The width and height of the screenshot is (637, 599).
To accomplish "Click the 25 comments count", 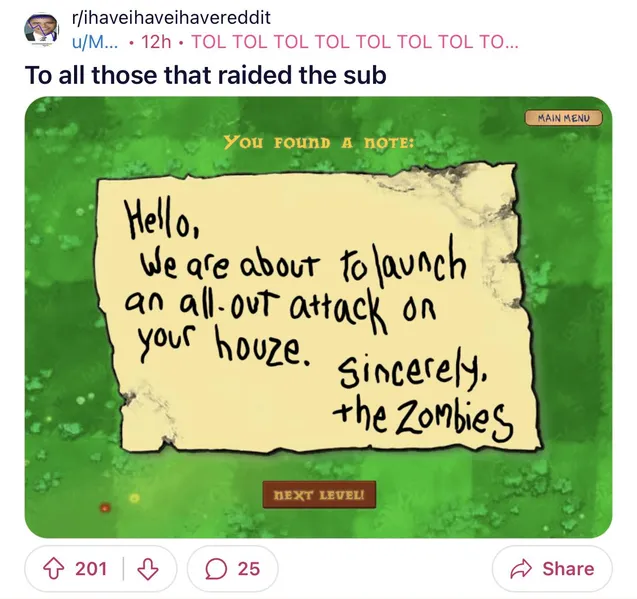I will (248, 569).
